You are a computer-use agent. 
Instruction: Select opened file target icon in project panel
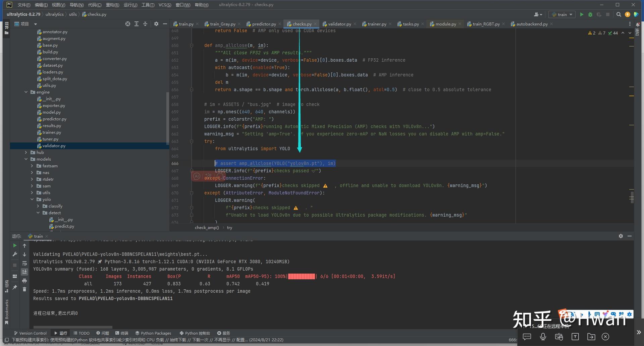click(128, 24)
